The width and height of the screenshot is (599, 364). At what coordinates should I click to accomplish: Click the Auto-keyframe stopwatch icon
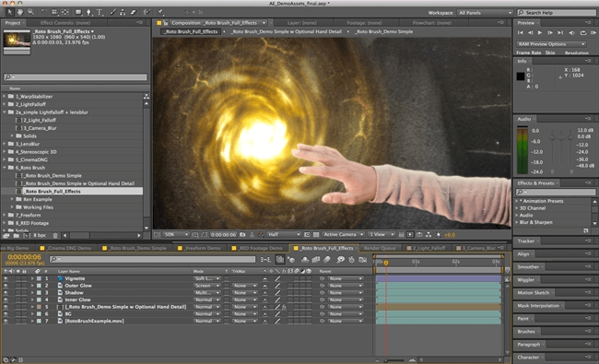coord(351,260)
